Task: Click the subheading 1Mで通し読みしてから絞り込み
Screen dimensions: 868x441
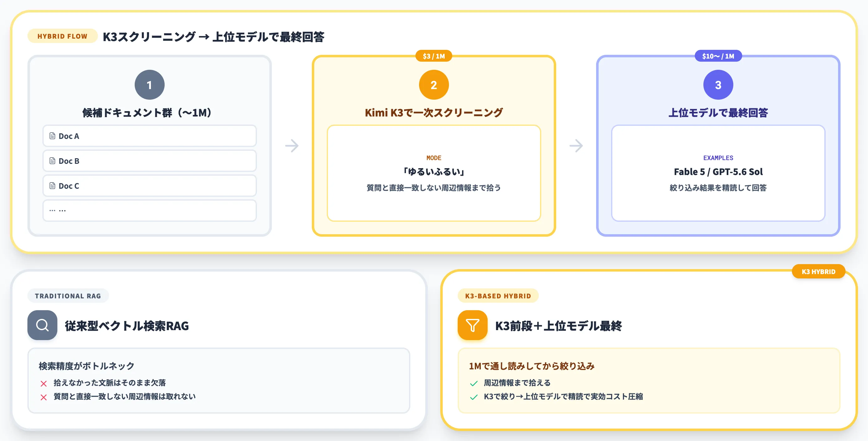Action: [x=531, y=366]
